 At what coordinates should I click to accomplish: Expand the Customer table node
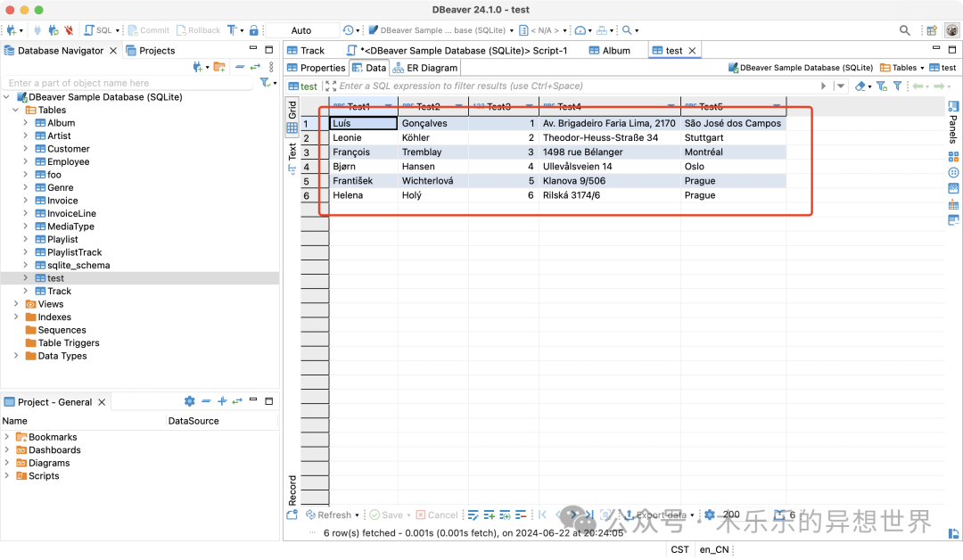point(25,149)
